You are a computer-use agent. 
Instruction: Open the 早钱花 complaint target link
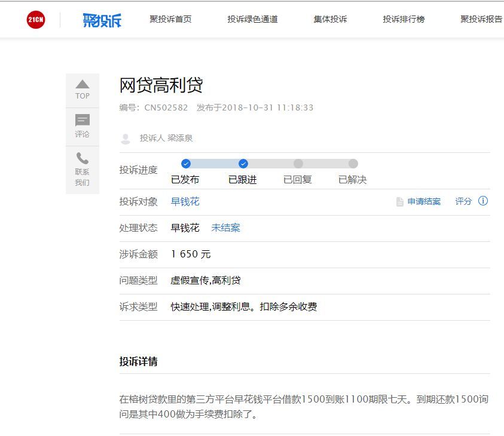tap(185, 202)
